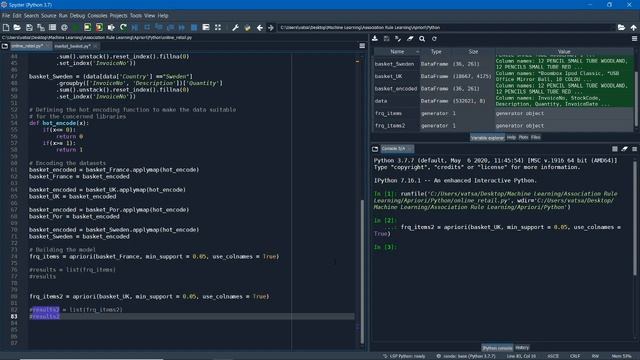
Task: Open the Consoles menu
Action: point(97,16)
